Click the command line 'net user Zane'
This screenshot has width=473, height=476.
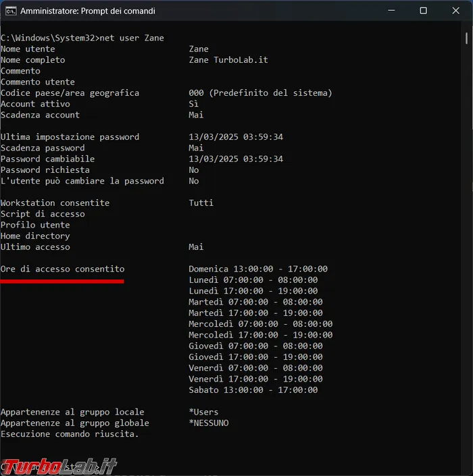pyautogui.click(x=132, y=38)
